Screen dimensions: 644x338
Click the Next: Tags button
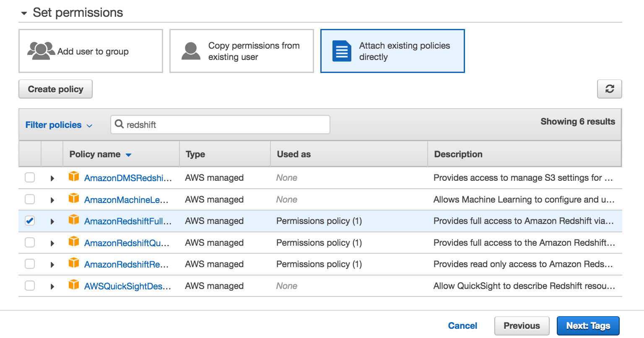[588, 325]
